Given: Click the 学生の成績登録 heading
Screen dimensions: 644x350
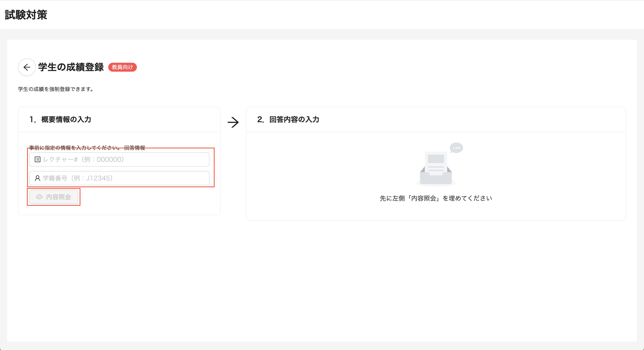Looking at the screenshot, I should click(71, 67).
